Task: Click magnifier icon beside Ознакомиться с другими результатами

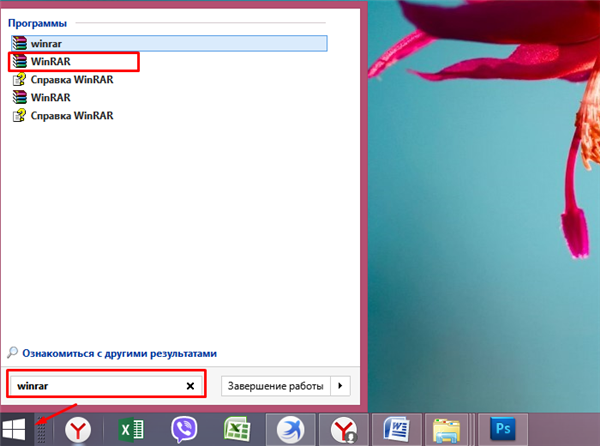Action: (x=12, y=353)
